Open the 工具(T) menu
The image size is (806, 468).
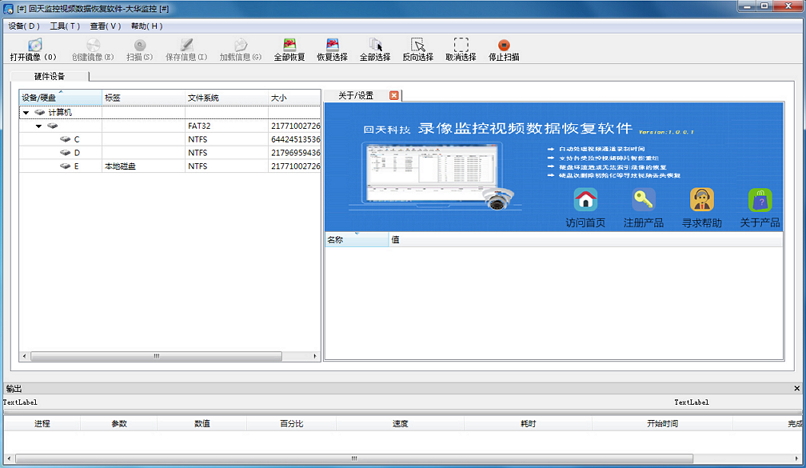tap(65, 26)
